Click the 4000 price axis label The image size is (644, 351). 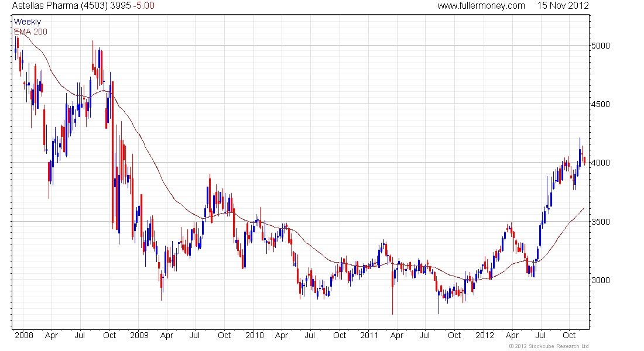(x=601, y=163)
